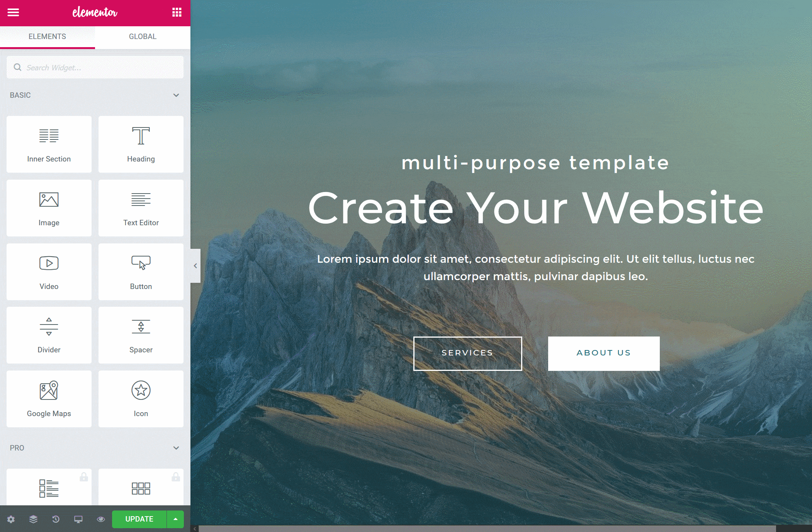
Task: Switch to the GLOBAL tab
Action: pos(143,37)
